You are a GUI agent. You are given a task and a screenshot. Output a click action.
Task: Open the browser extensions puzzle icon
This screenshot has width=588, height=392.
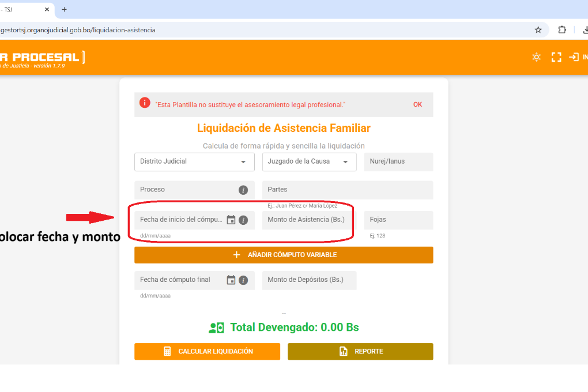tap(561, 30)
